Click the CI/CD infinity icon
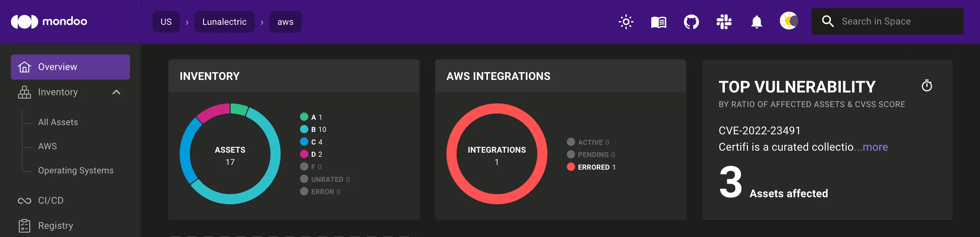Image resolution: width=980 pixels, height=237 pixels. (x=24, y=201)
